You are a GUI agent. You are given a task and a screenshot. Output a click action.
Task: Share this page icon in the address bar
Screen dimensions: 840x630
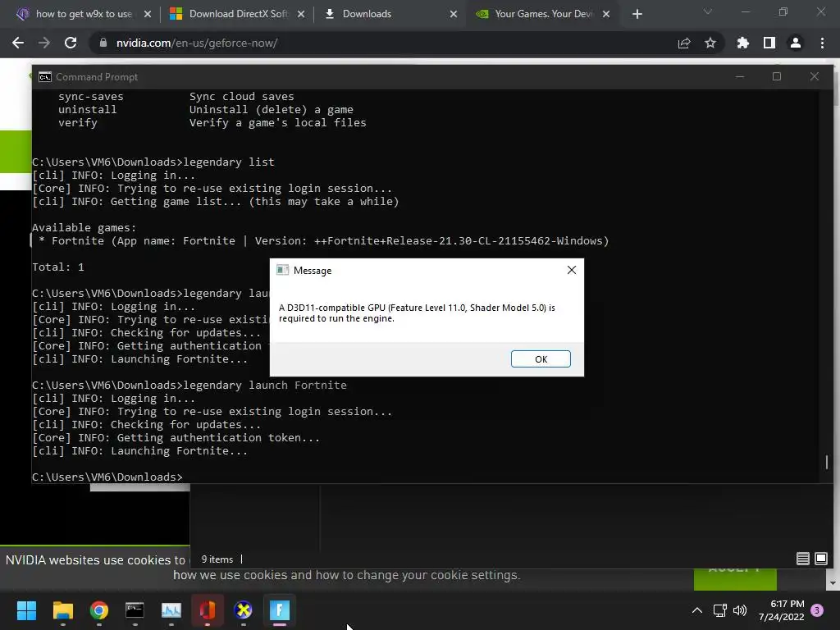684,43
